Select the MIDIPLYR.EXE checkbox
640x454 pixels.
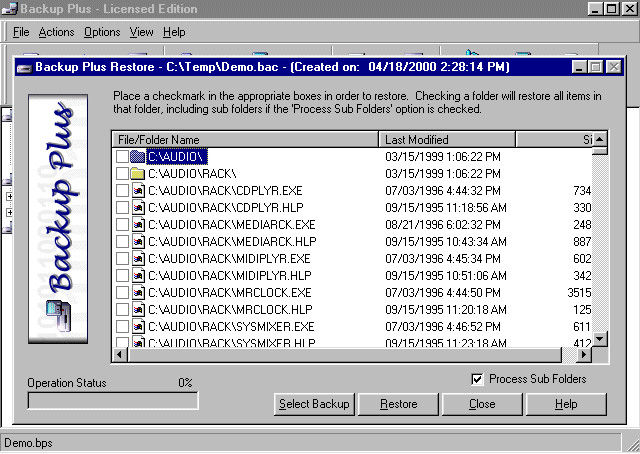(122, 258)
